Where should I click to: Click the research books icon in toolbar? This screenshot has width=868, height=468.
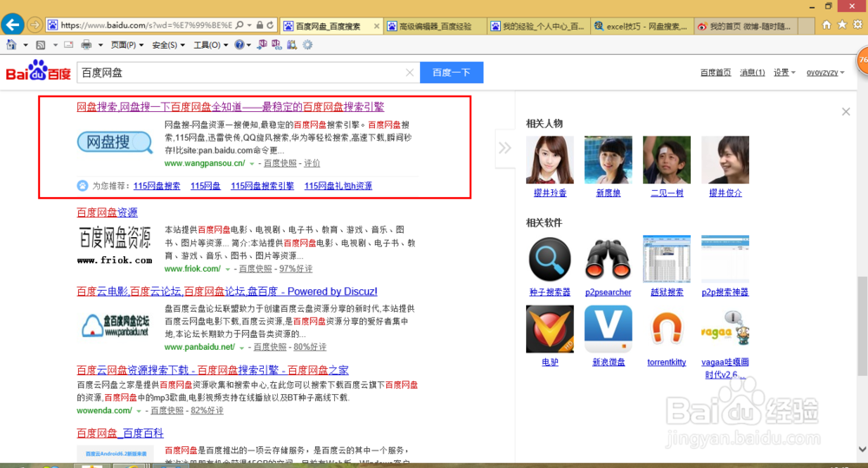tap(291, 45)
